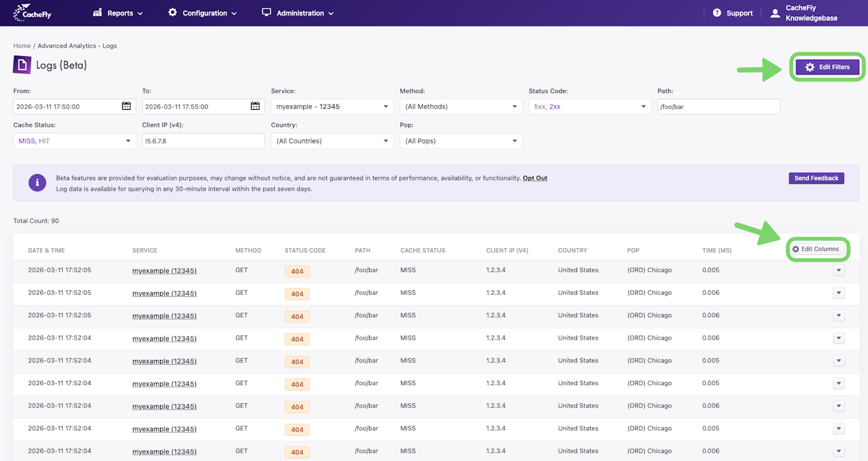
Task: Click the info icon in beta notice
Action: 37,182
